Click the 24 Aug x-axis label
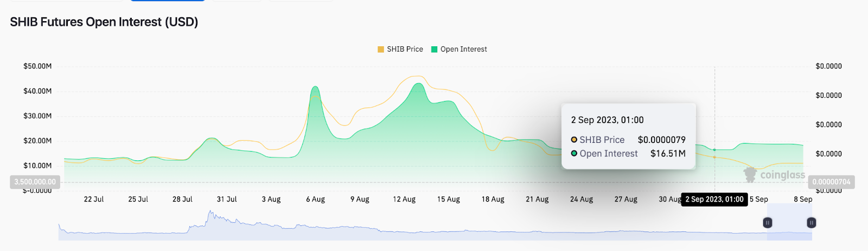 [582, 199]
